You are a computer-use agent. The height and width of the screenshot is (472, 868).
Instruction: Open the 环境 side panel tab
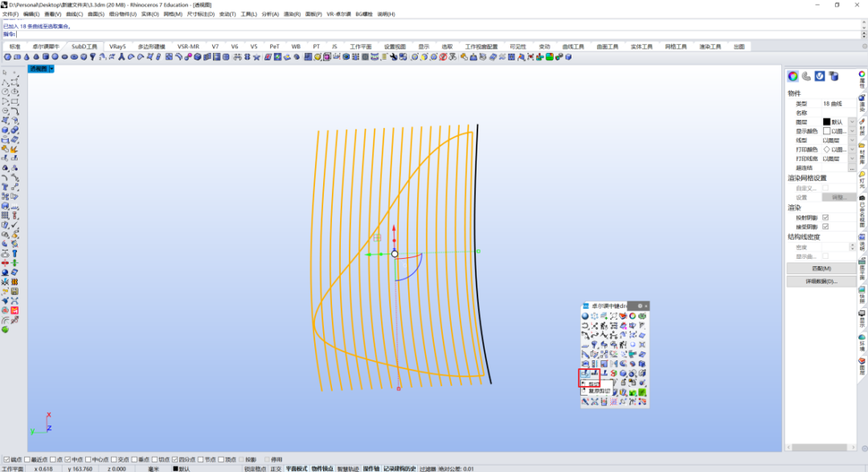[x=862, y=343]
